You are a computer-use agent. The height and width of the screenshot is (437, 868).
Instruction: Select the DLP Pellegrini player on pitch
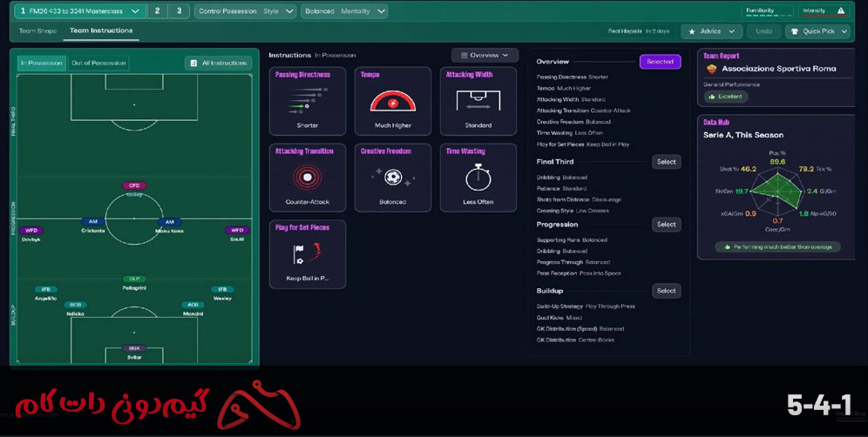pos(134,281)
